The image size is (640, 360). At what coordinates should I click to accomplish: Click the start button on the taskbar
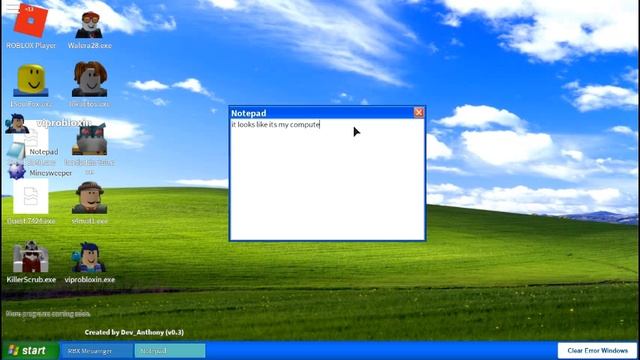coord(30,351)
